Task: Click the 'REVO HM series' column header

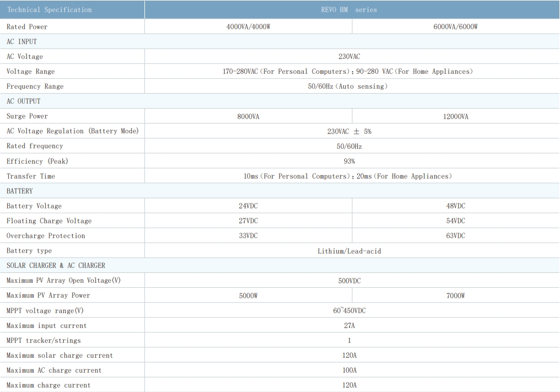Action: [349, 10]
